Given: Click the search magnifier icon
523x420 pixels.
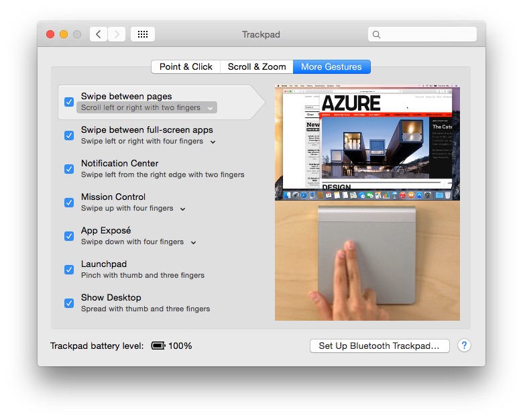Looking at the screenshot, I should (376, 34).
